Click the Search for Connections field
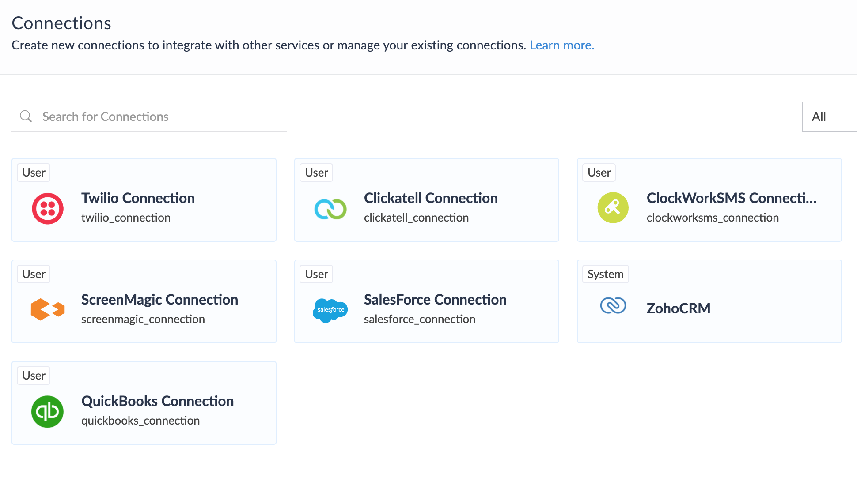857x504 pixels. click(x=133, y=116)
